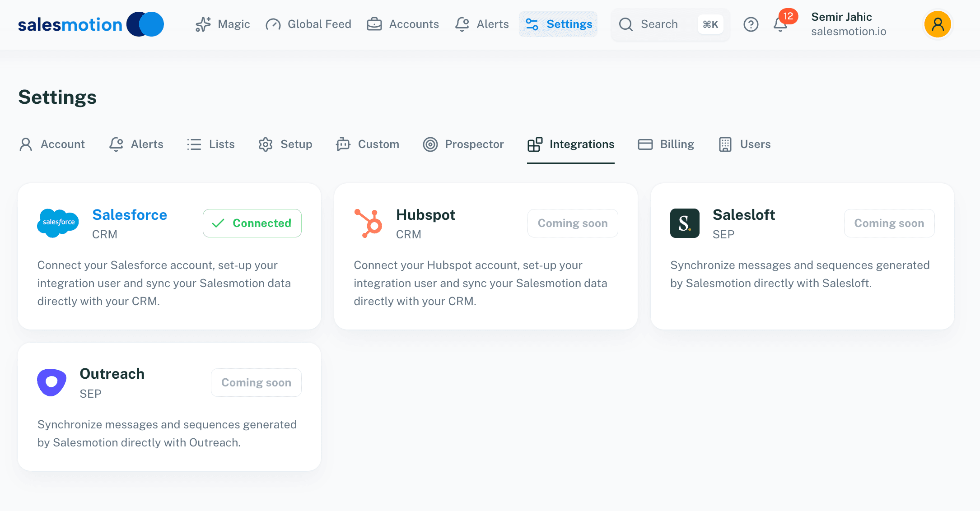Click Outreach Coming soon button
The width and height of the screenshot is (980, 511).
click(x=256, y=382)
